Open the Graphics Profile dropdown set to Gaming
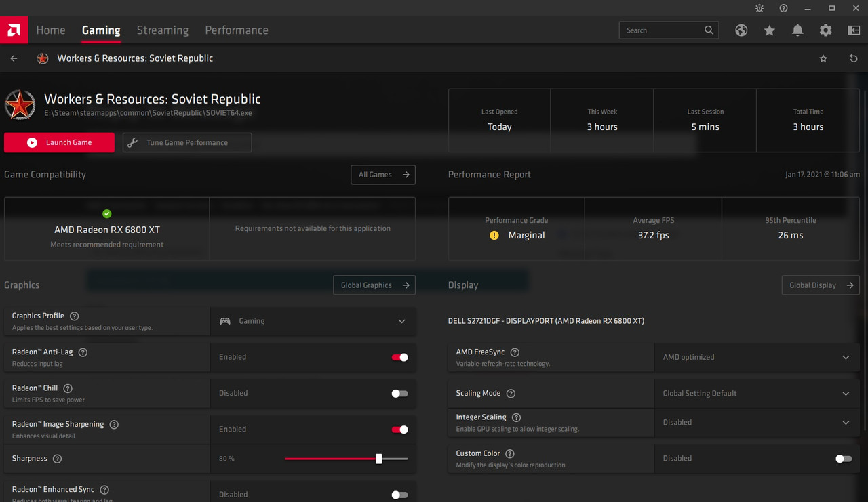The height and width of the screenshot is (502, 868). click(x=313, y=320)
